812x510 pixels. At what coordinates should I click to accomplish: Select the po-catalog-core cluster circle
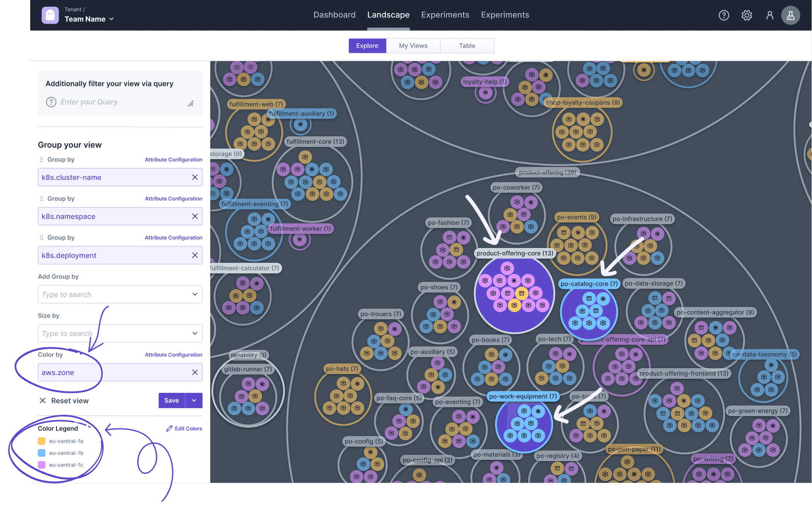pos(589,312)
